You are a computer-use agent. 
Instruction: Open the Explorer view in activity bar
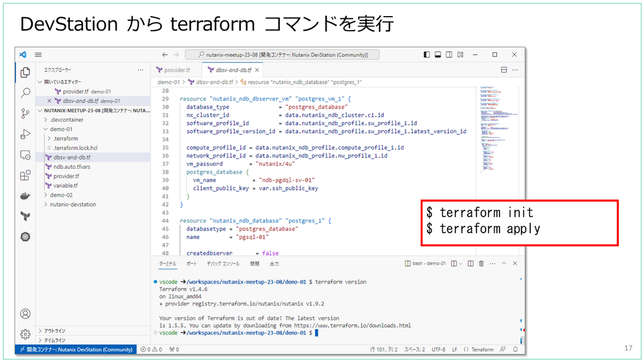(25, 72)
